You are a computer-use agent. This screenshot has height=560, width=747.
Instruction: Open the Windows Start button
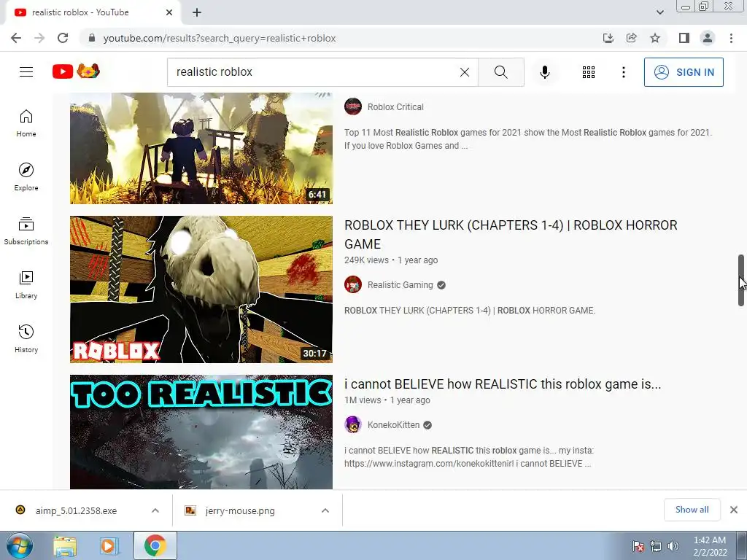[x=20, y=545]
